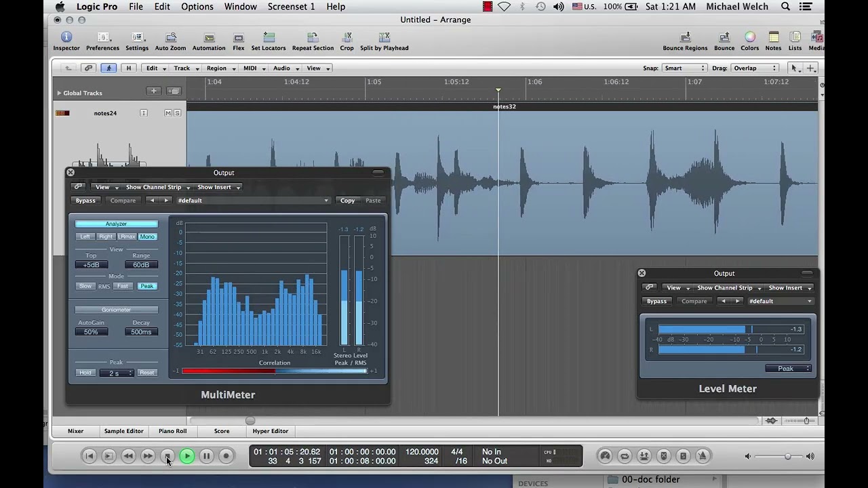Click the Bounce toolbar icon
This screenshot has width=868, height=488.
(724, 41)
